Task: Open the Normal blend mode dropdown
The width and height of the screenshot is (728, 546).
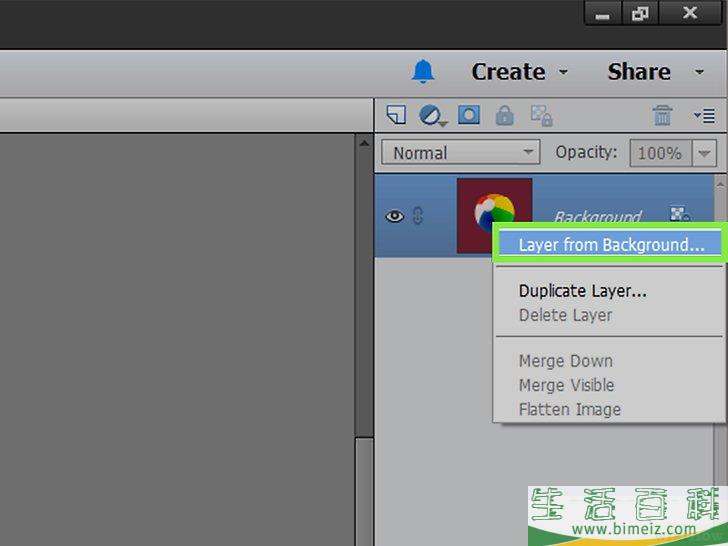Action: pos(460,153)
